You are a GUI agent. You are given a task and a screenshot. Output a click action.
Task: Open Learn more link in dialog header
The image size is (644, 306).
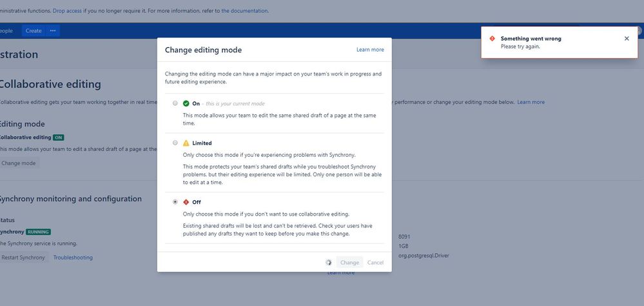click(370, 49)
